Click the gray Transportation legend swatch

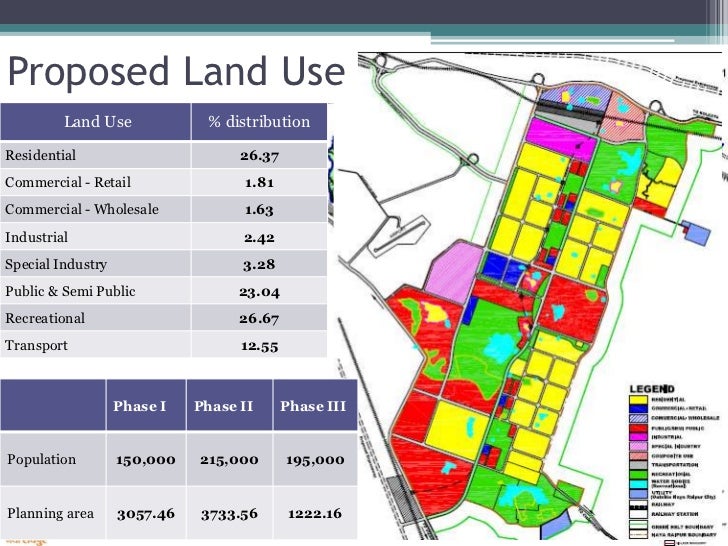(638, 465)
